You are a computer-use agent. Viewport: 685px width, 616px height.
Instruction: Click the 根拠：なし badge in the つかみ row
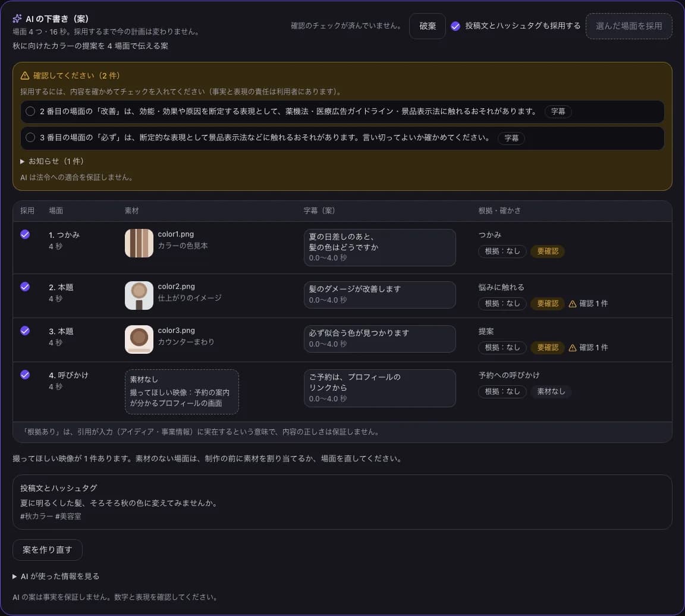(502, 251)
